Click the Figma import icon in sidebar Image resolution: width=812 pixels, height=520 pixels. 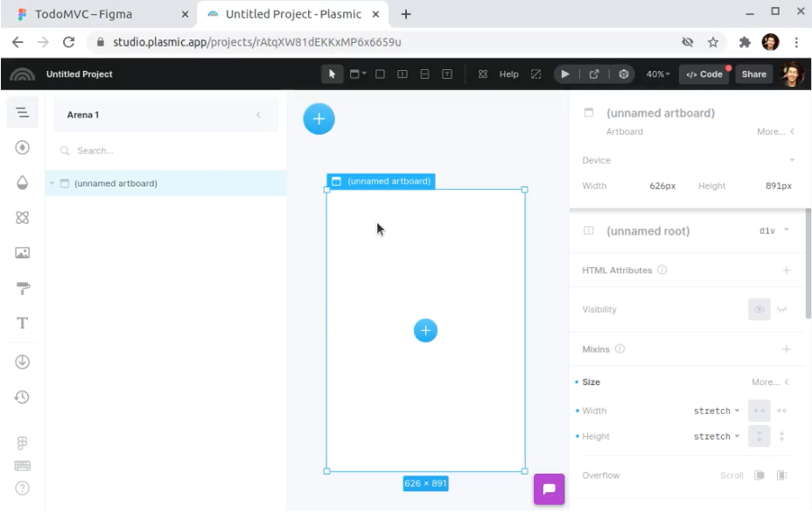[x=23, y=444]
